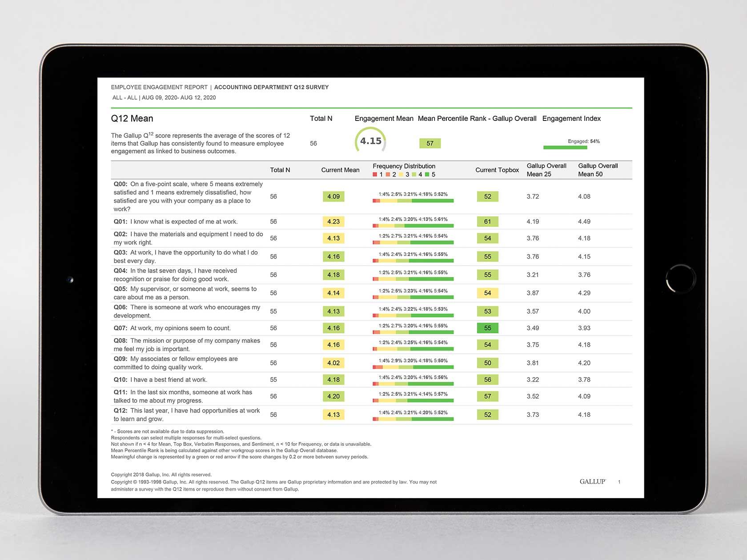The height and width of the screenshot is (560, 747).
Task: Click the Q12 Mean section title
Action: 132,118
